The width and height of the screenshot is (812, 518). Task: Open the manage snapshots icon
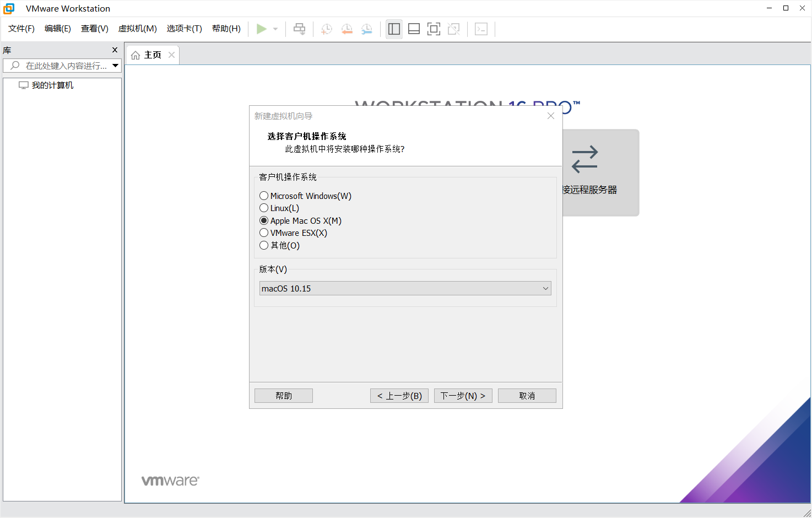tap(366, 29)
